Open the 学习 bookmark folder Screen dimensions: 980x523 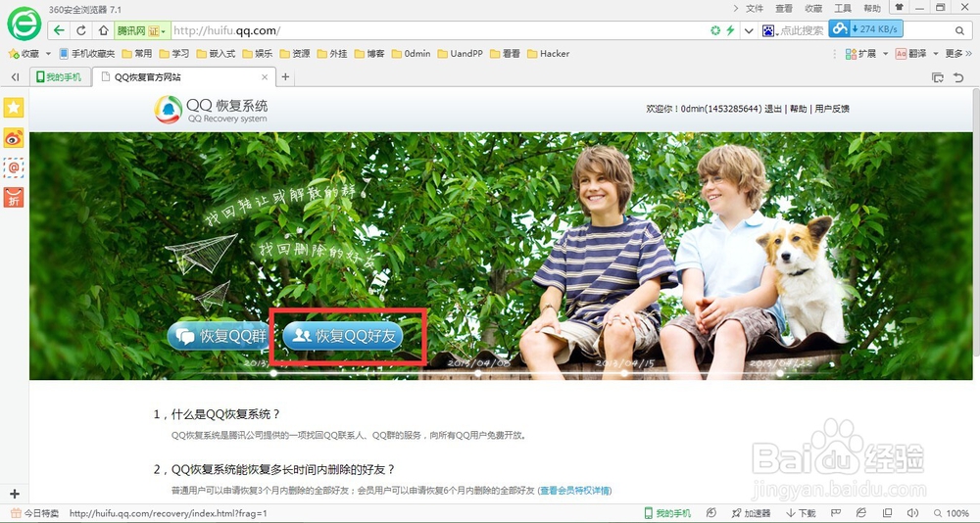[x=174, y=54]
